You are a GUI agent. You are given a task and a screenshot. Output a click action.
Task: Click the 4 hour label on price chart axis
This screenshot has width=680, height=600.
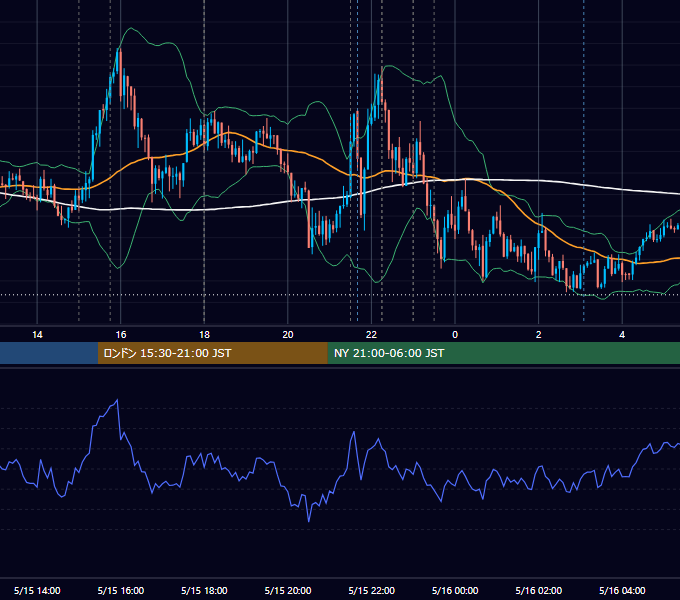click(x=622, y=335)
